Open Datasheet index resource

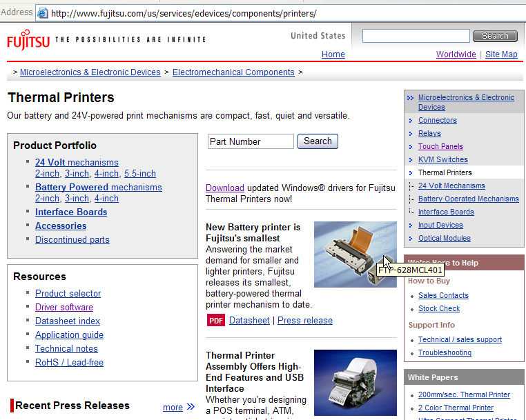point(68,321)
